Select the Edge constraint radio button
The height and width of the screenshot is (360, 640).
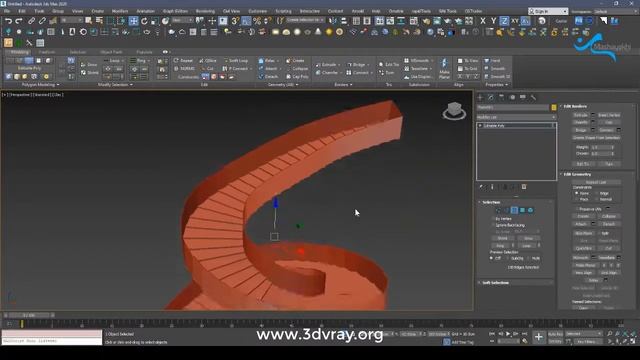pos(597,193)
